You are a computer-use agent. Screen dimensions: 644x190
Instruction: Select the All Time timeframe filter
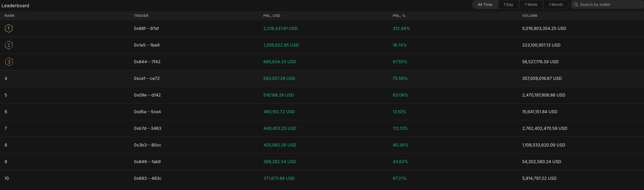(x=485, y=5)
